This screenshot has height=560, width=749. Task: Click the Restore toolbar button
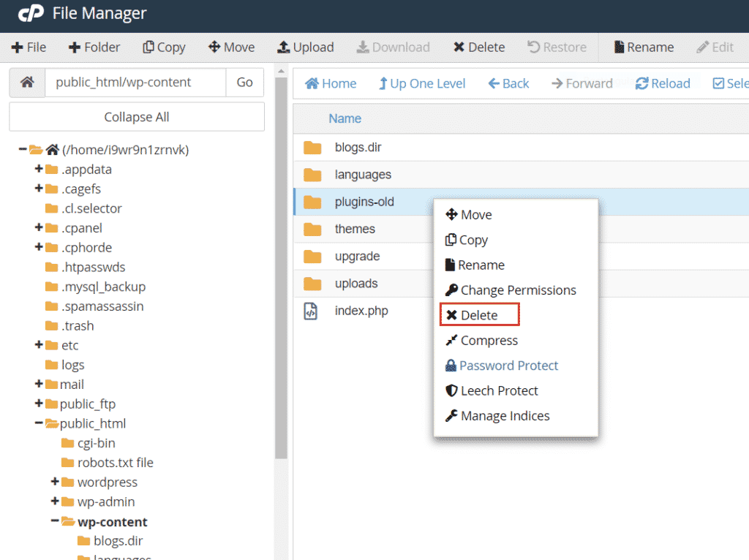[557, 48]
